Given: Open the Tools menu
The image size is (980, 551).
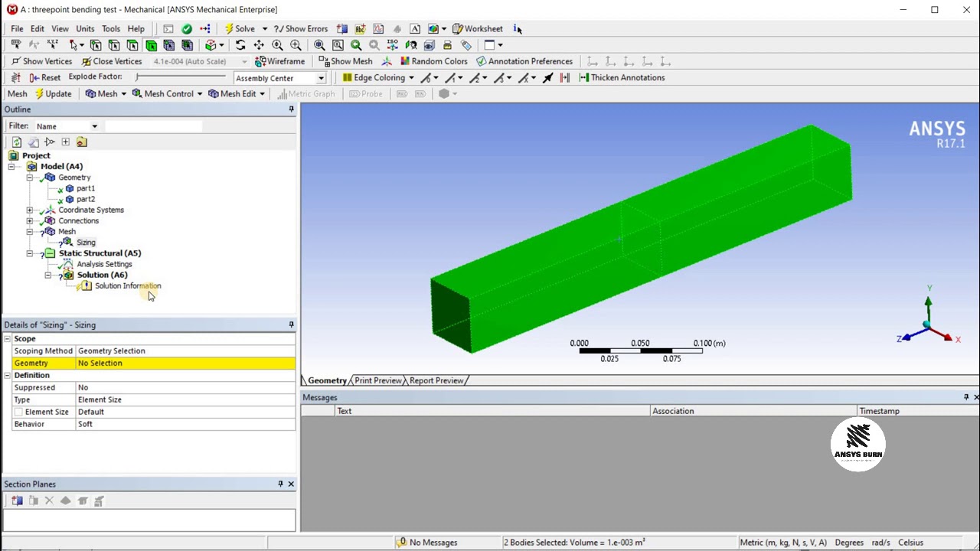Looking at the screenshot, I should click(x=111, y=29).
